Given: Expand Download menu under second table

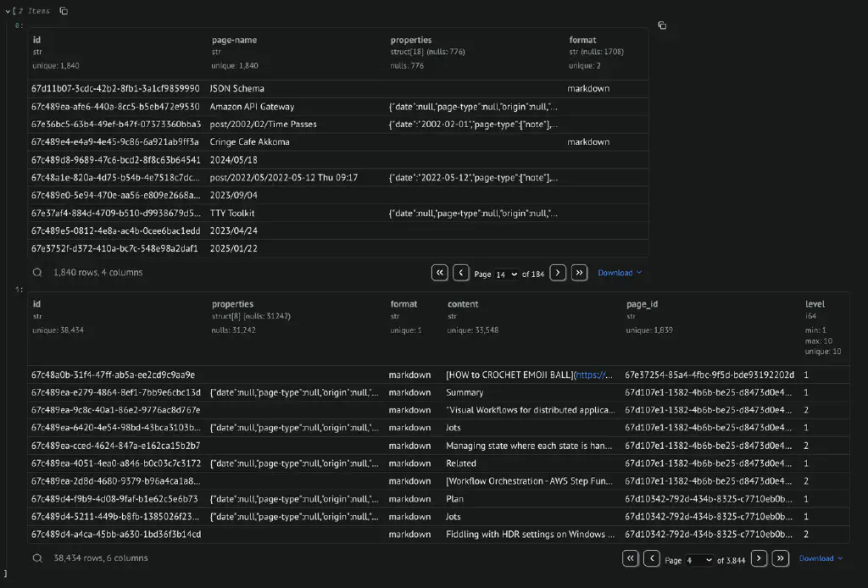Looking at the screenshot, I should click(821, 558).
